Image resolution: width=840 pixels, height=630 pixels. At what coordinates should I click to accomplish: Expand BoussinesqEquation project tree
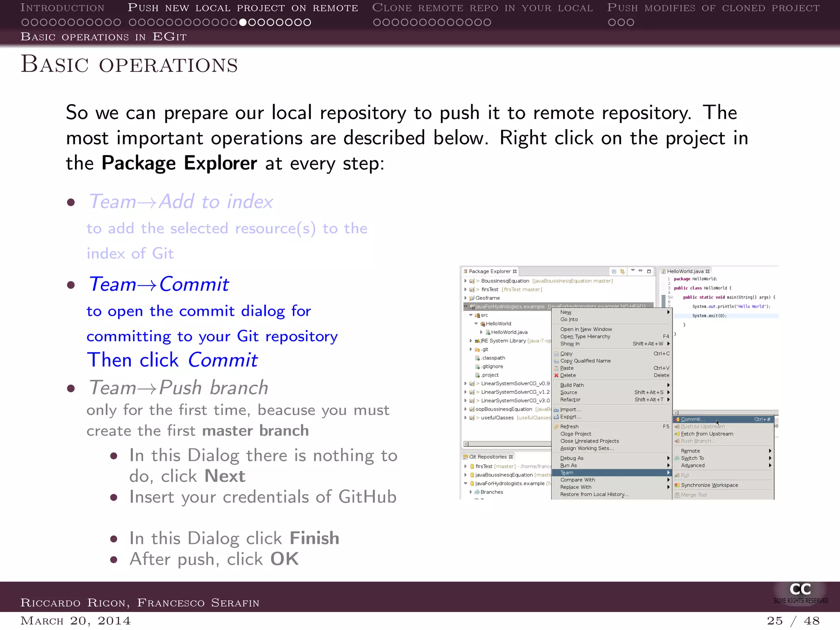tap(466, 281)
